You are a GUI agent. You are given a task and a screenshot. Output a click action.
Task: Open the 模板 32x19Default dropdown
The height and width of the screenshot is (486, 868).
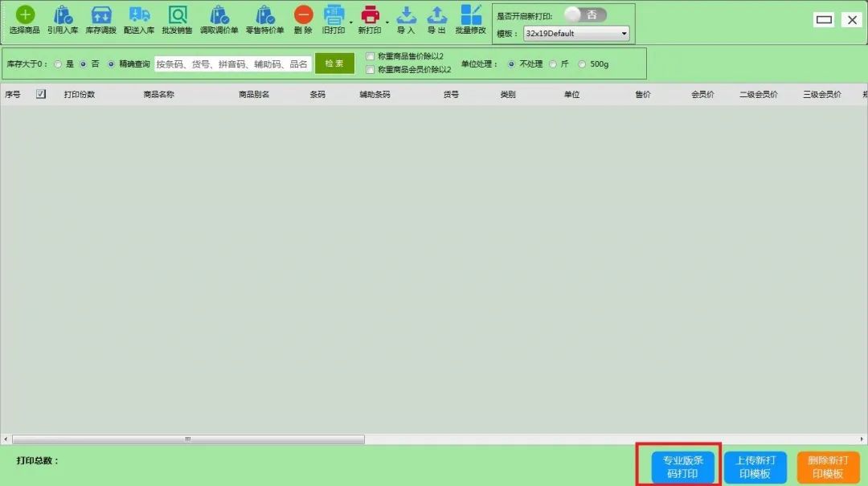point(576,34)
